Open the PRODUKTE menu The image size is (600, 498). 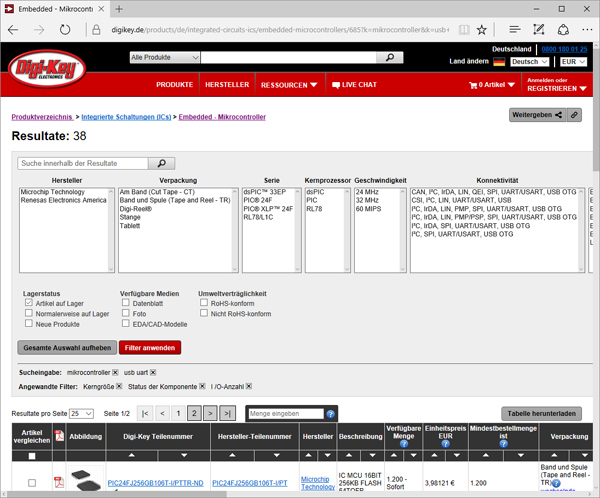point(174,85)
